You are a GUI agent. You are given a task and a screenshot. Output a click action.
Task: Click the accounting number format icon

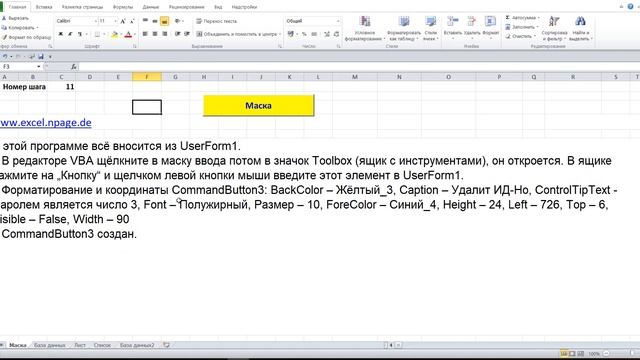click(290, 34)
